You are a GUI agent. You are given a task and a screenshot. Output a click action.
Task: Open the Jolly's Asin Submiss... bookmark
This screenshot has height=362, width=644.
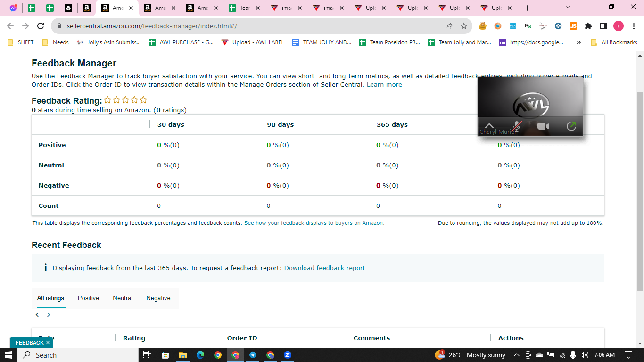108,42
